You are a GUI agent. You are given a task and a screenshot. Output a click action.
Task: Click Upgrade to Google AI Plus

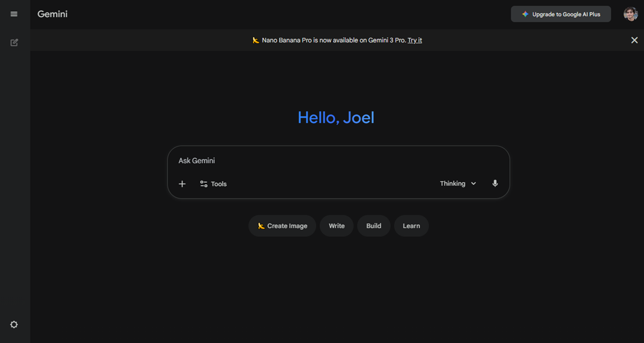pyautogui.click(x=561, y=14)
